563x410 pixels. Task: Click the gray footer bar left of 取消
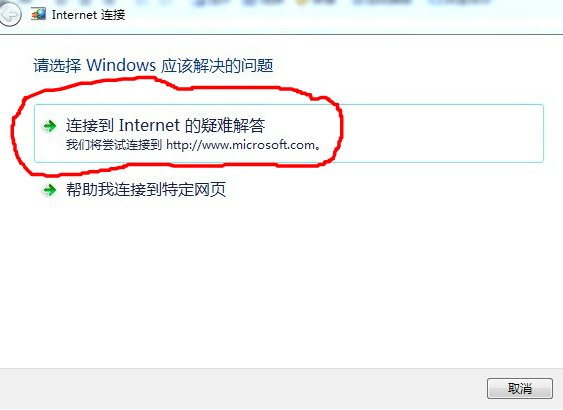click(241, 389)
